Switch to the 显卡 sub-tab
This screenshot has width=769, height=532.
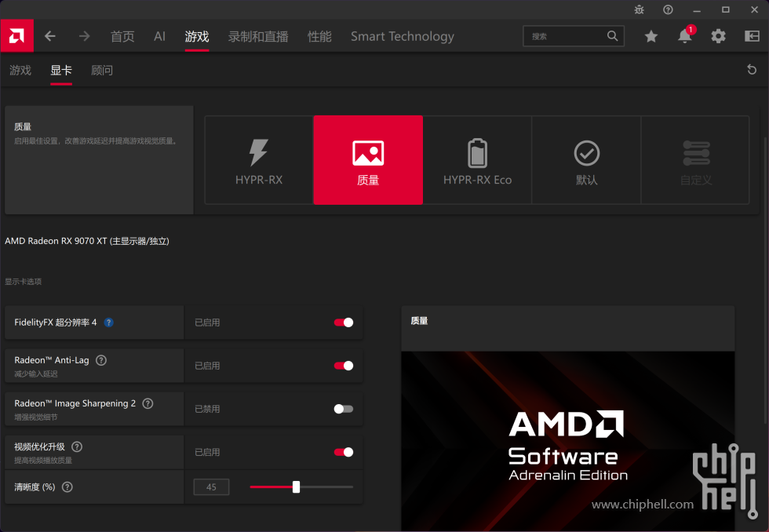point(61,70)
